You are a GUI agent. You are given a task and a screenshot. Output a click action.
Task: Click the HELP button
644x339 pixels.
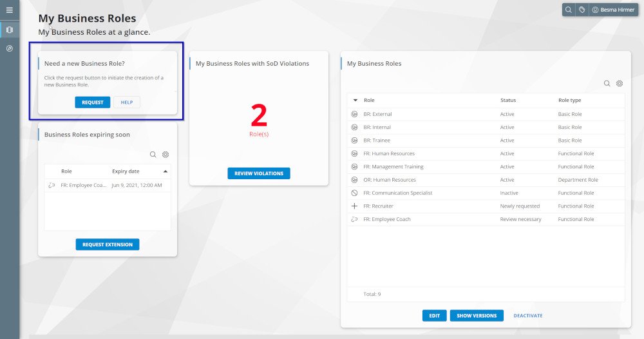[127, 102]
